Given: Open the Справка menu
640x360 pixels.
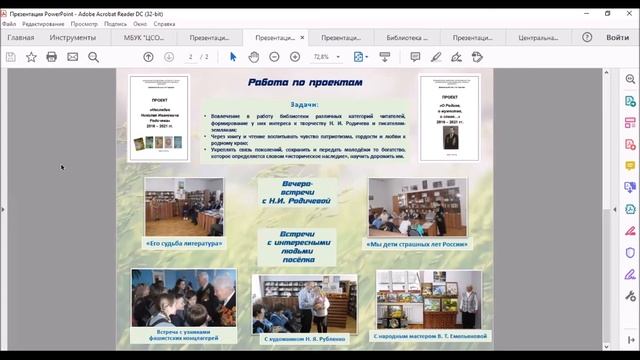Looking at the screenshot, I should [x=164, y=24].
